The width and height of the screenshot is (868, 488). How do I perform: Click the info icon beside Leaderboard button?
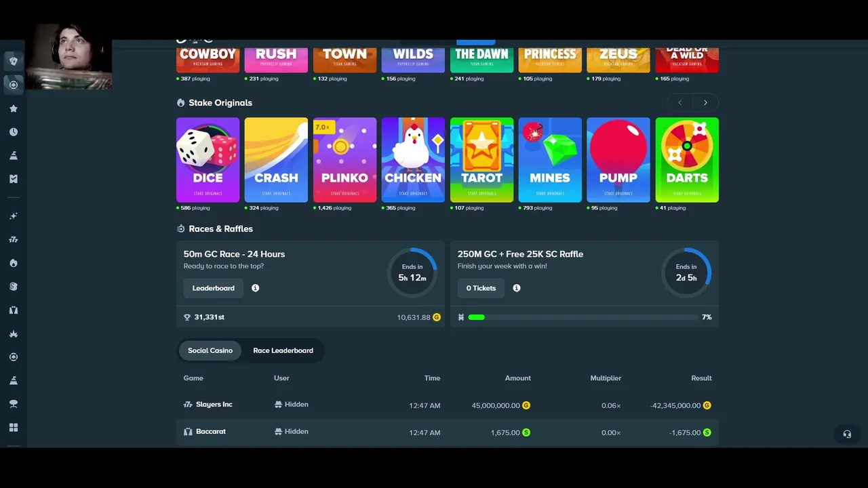click(x=256, y=288)
